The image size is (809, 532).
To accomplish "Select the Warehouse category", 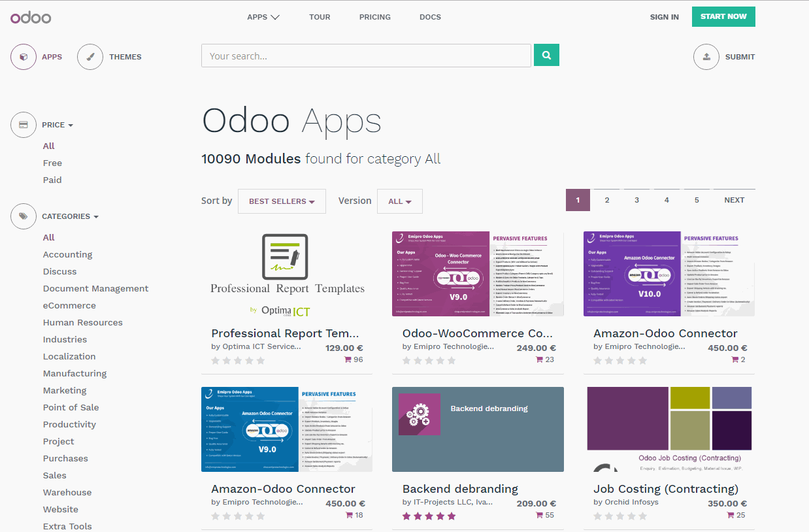I will click(x=67, y=492).
